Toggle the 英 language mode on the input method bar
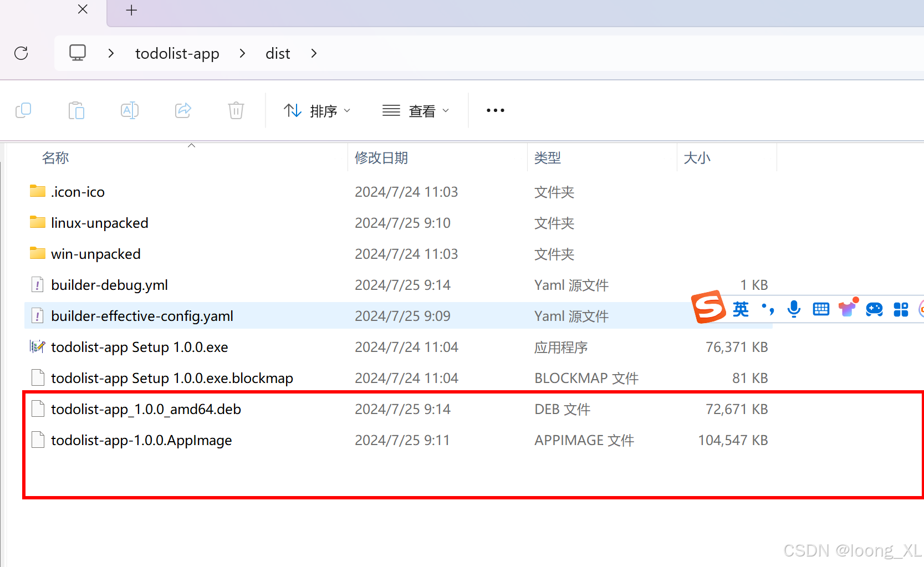This screenshot has height=567, width=924. point(741,309)
